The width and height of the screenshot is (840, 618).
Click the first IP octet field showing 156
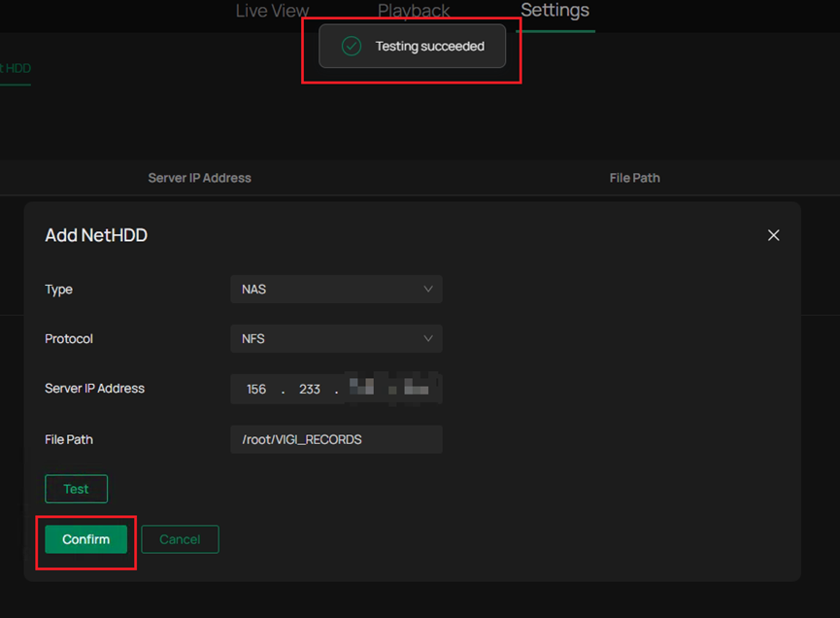click(x=255, y=389)
